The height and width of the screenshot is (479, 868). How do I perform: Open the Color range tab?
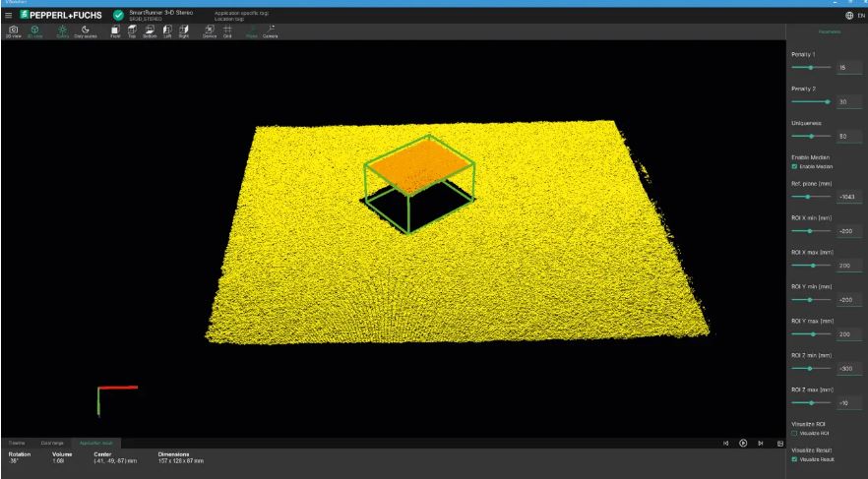pos(52,443)
